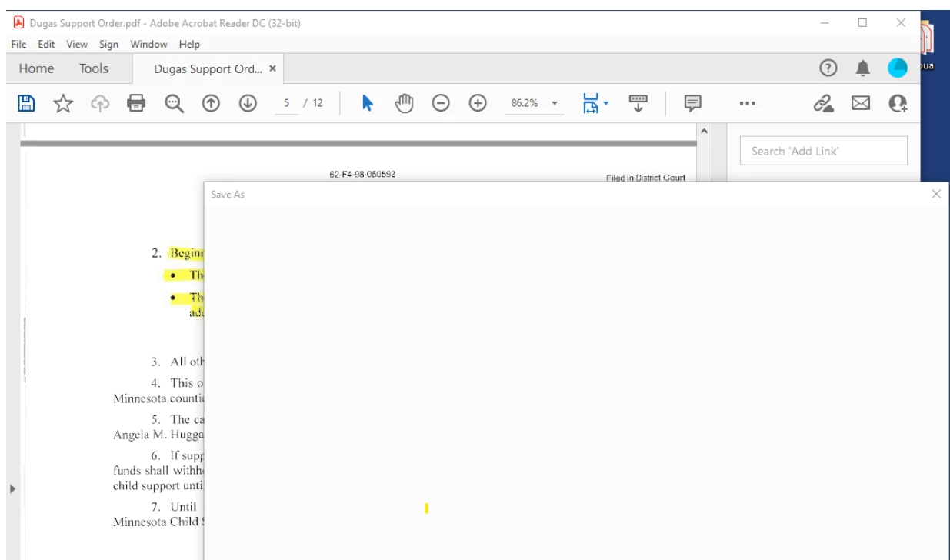The height and width of the screenshot is (560, 950).
Task: Switch to the Home tab
Action: click(x=36, y=68)
